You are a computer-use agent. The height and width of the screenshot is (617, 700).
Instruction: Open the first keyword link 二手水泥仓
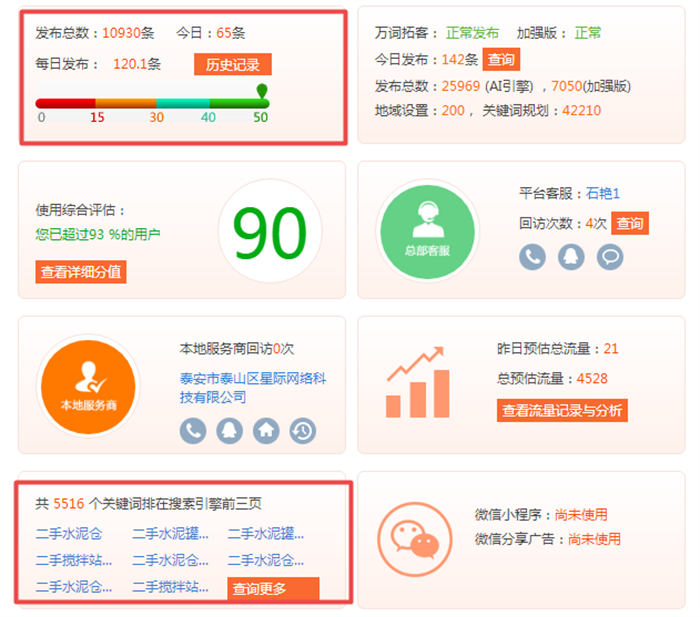(69, 534)
